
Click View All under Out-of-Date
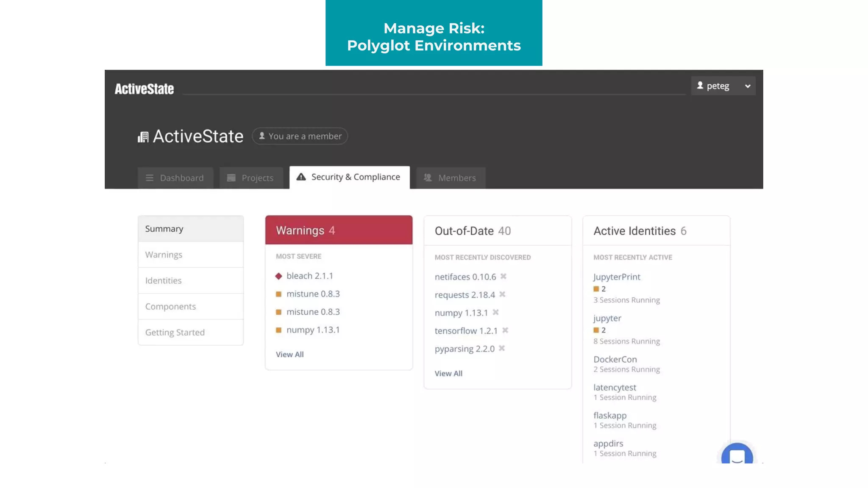click(x=448, y=374)
